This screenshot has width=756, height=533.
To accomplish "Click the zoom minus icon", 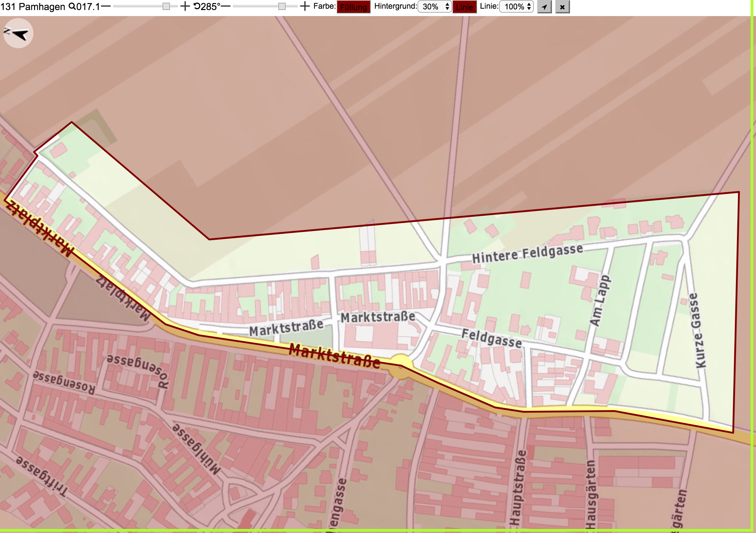I will click(x=106, y=6).
